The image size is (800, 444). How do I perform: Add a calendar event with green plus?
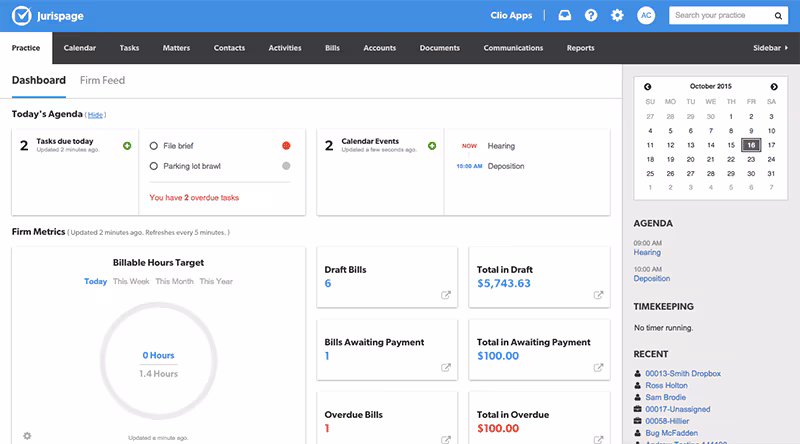coord(432,146)
